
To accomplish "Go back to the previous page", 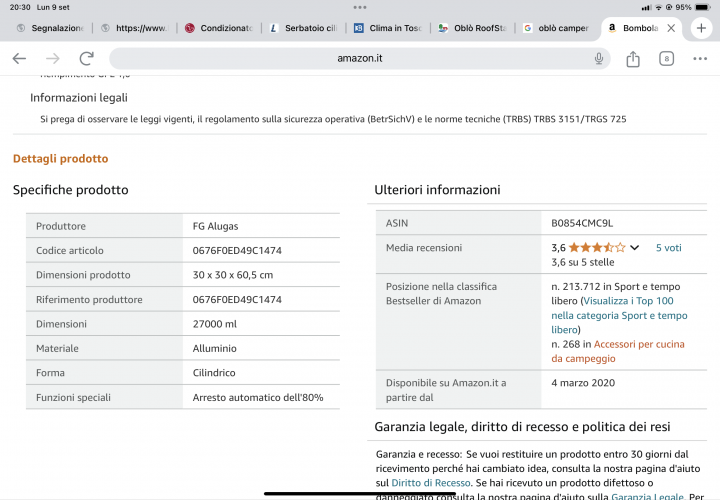I will click(19, 59).
